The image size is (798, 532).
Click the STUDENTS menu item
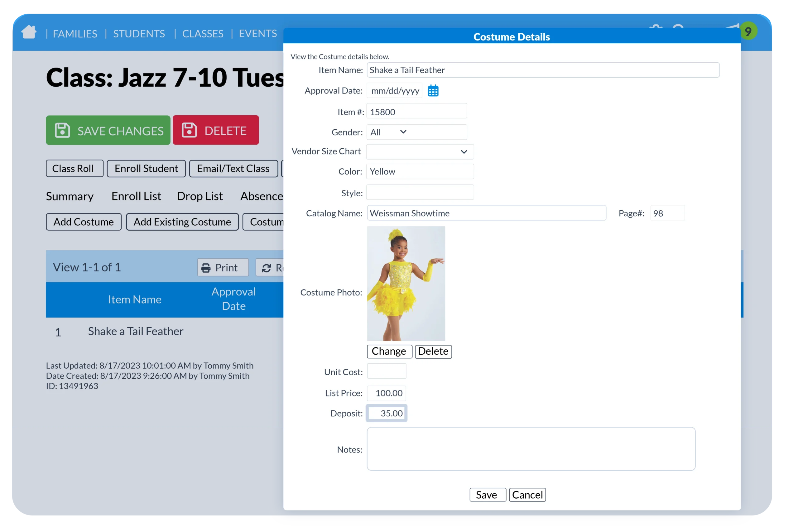(140, 33)
